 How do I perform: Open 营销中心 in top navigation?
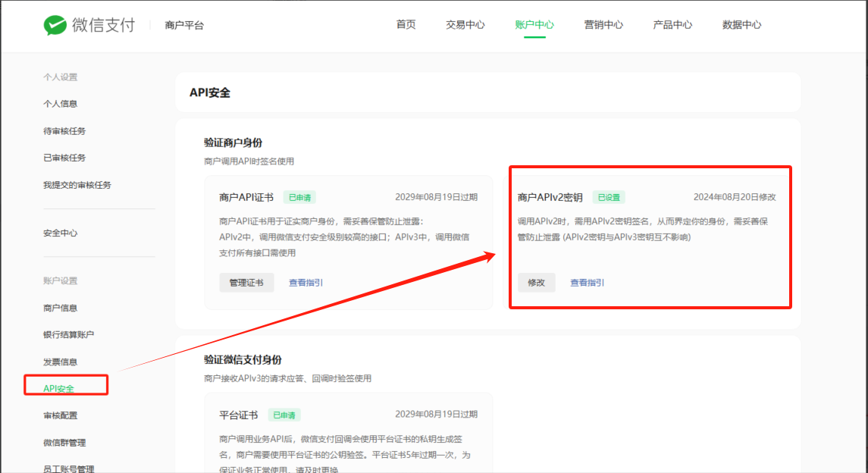603,24
